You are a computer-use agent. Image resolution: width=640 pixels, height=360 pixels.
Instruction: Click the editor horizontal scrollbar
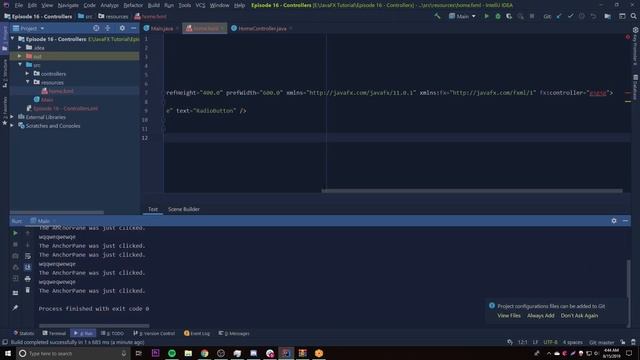pos(472,191)
